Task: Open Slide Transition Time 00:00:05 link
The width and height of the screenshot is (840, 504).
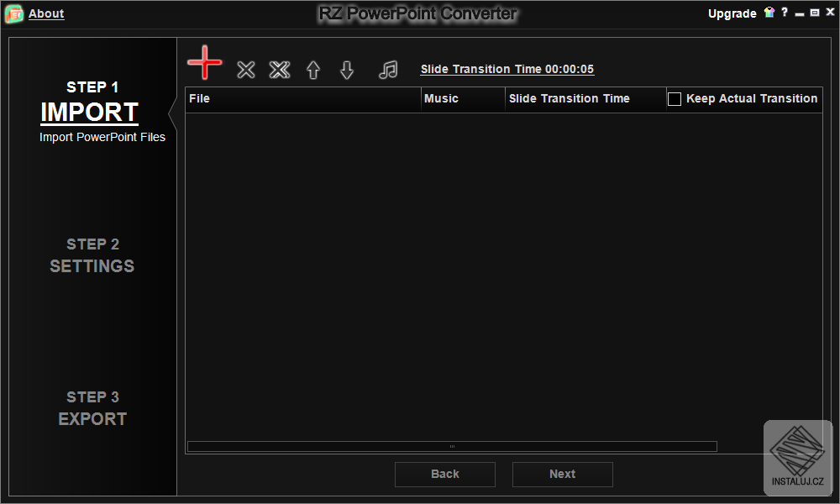Action: [507, 69]
